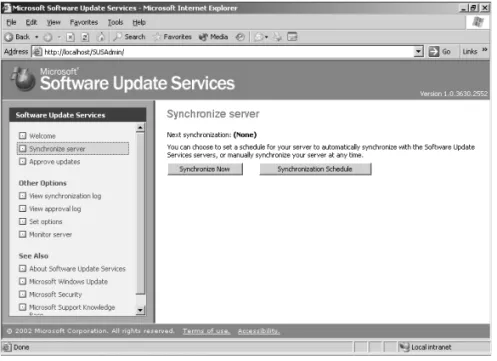Click the bullet icon beside Microsoft Security

(22, 294)
